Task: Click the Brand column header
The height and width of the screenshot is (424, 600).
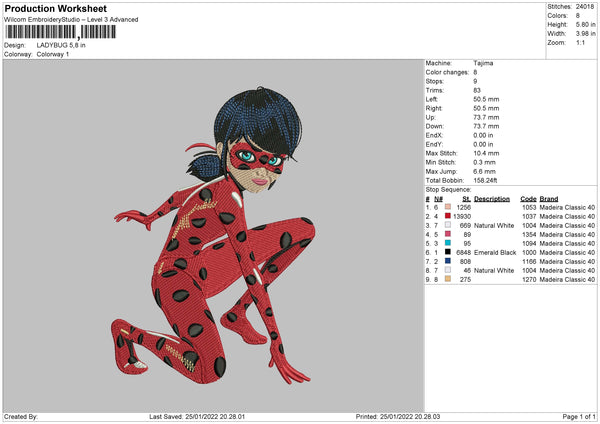Action: tap(549, 199)
